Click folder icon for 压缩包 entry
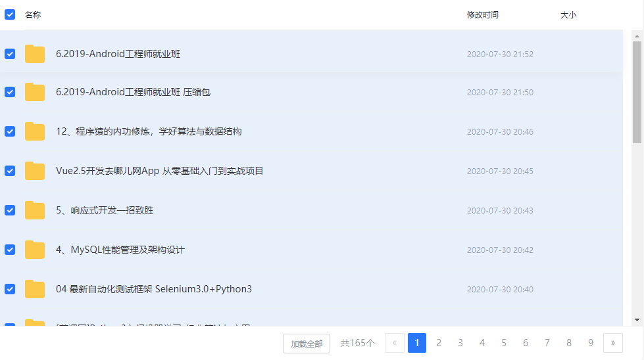The height and width of the screenshot is (360, 644). click(x=35, y=93)
